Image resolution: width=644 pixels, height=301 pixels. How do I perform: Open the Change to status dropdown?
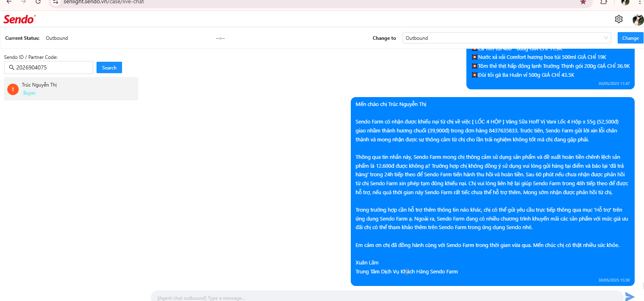[x=507, y=38]
